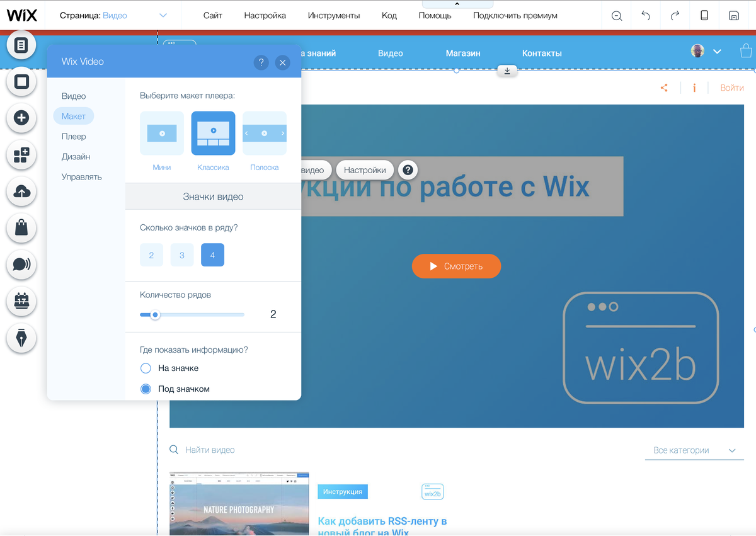
Task: Select Под значком radio option
Action: [x=146, y=389]
